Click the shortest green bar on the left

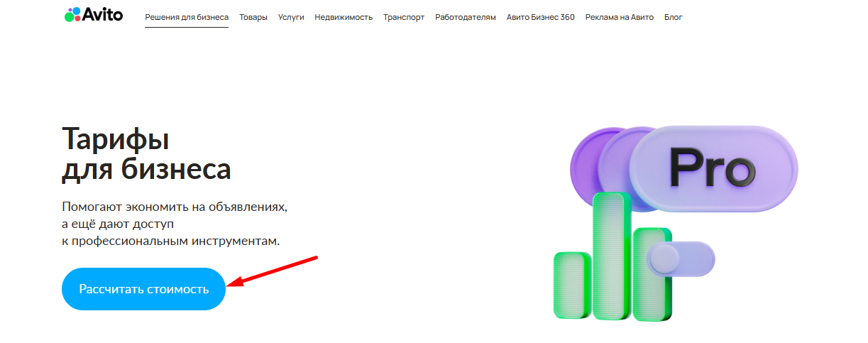[571, 284]
